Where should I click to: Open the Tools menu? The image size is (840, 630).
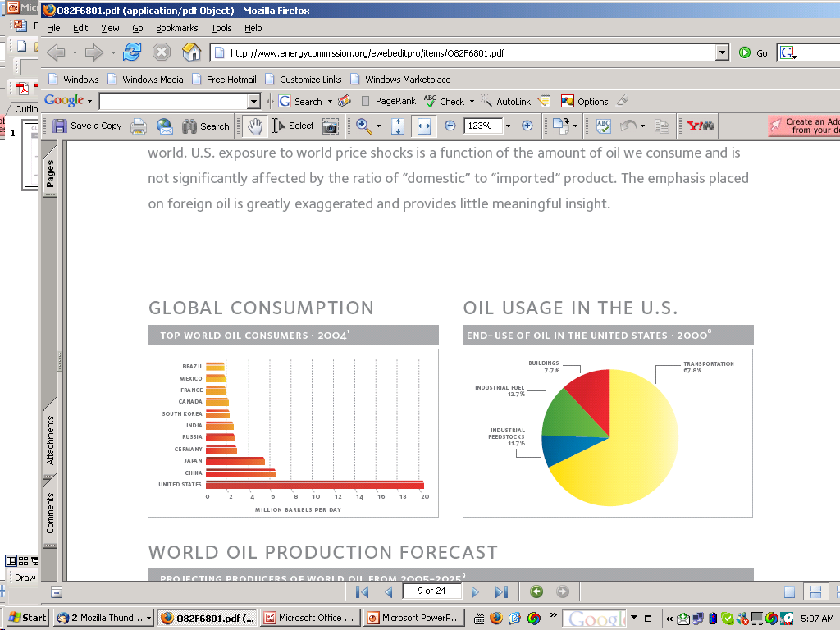tap(221, 28)
